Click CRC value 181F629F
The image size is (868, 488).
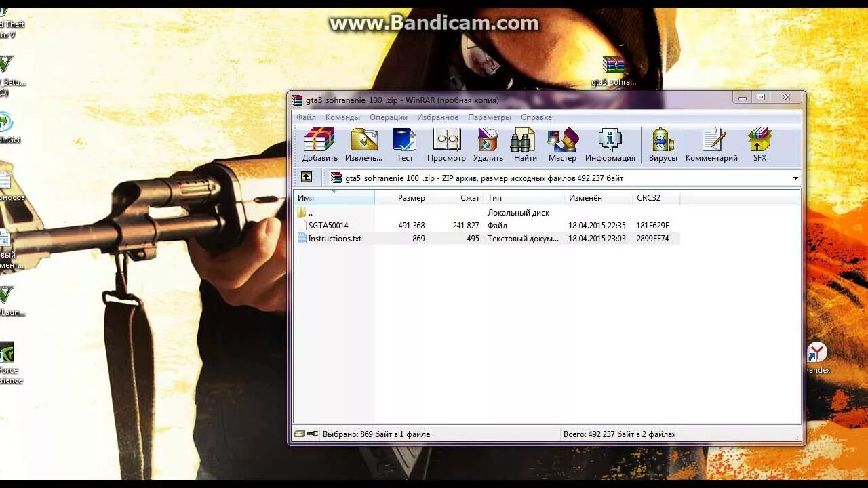(652, 226)
